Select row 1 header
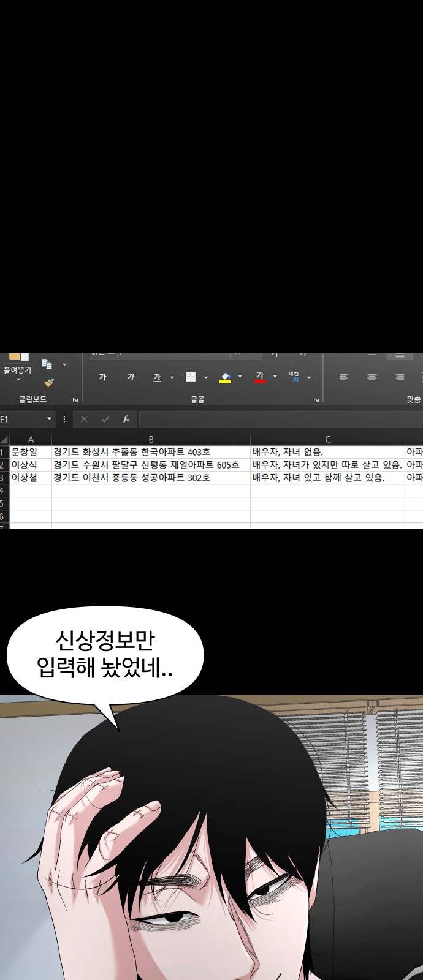The width and height of the screenshot is (423, 980). pyautogui.click(x=4, y=452)
